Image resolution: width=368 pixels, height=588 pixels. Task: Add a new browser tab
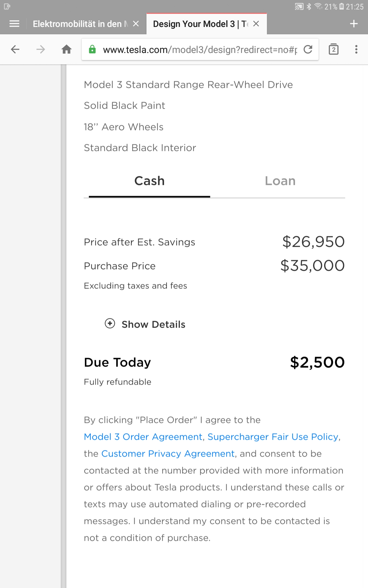[354, 24]
